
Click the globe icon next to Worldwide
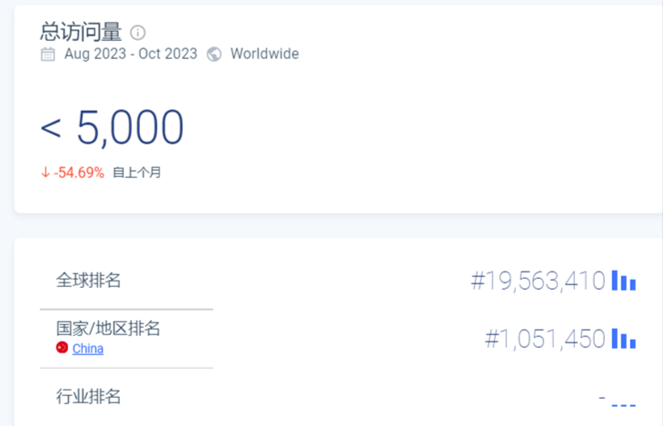tap(214, 54)
